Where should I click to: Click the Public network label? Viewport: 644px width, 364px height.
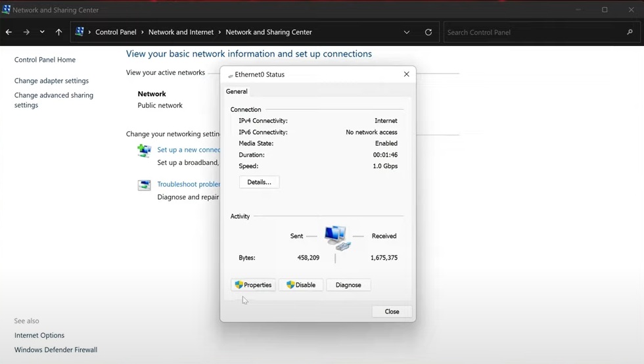160,105
